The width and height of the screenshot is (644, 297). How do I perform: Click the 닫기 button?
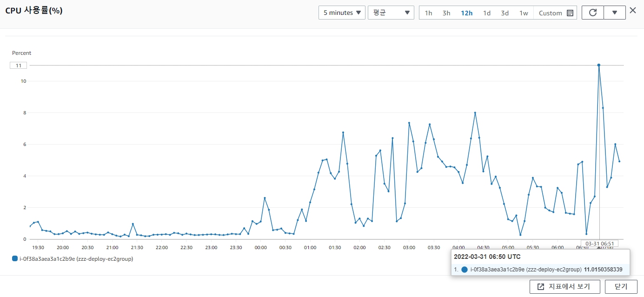[x=621, y=287]
